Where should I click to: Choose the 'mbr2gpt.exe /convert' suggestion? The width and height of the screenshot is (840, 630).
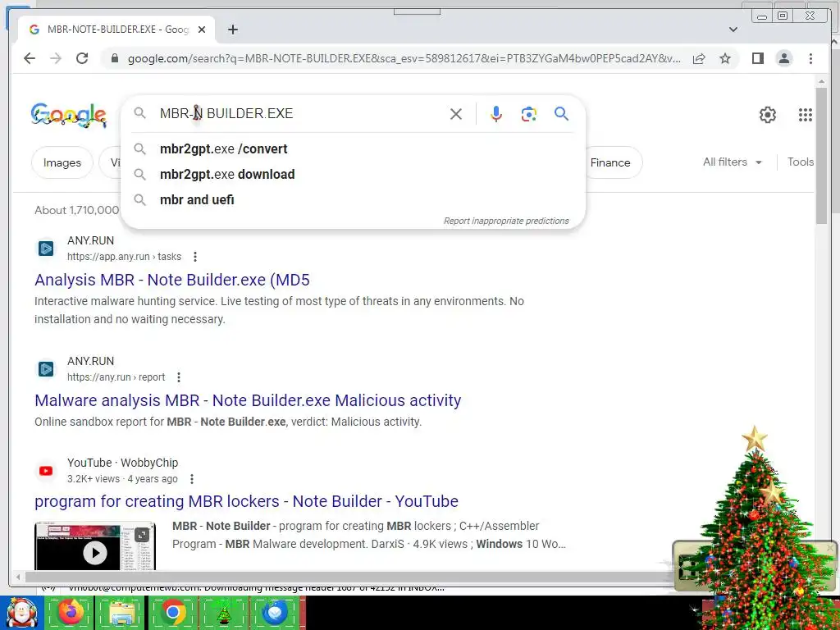pos(353,149)
